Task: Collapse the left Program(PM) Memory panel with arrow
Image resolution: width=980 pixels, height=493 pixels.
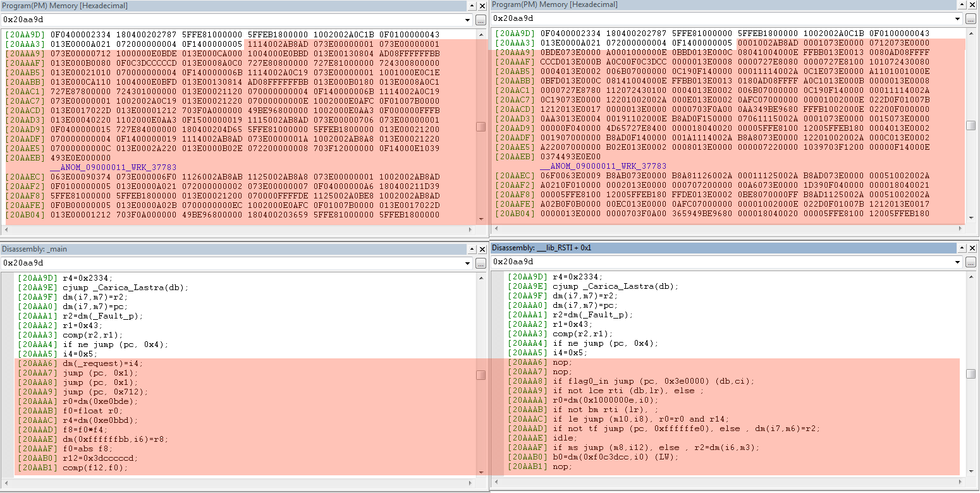Action: tap(472, 5)
